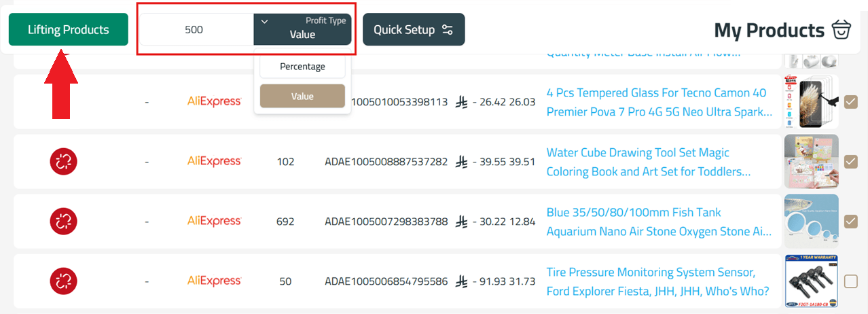Click AliExpress logo in Water Cube row
The image size is (868, 314).
[214, 162]
